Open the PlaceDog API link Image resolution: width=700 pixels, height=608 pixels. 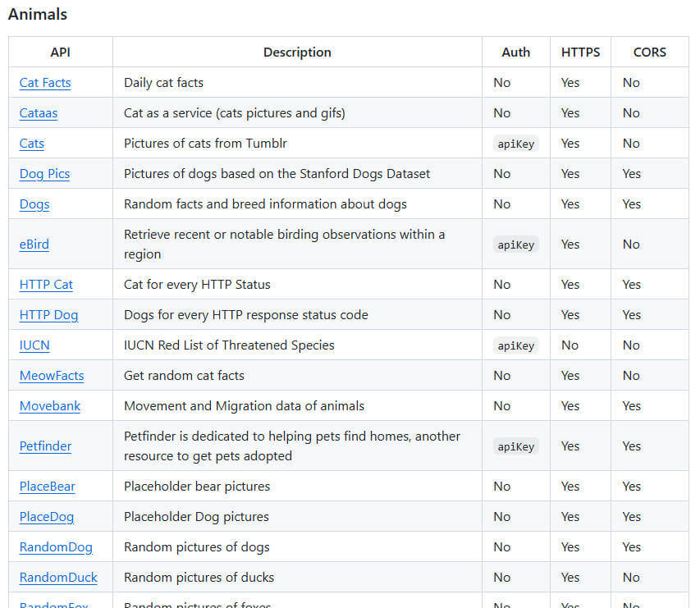pyautogui.click(x=47, y=516)
